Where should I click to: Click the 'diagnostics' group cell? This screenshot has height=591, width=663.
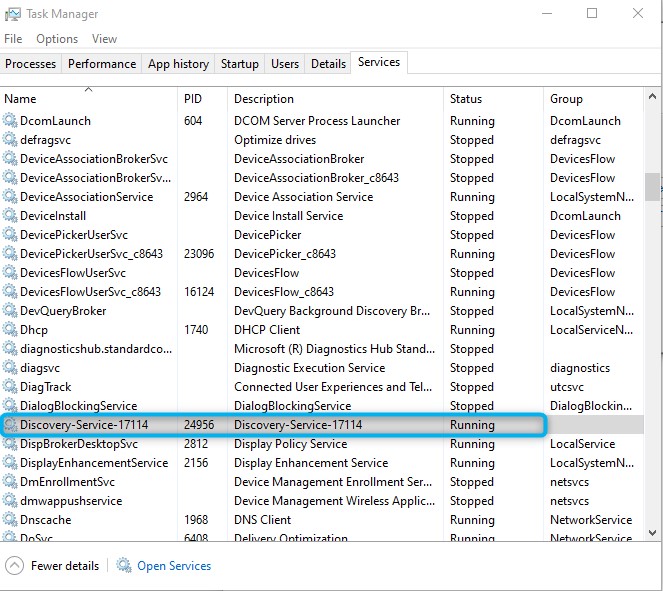[580, 368]
